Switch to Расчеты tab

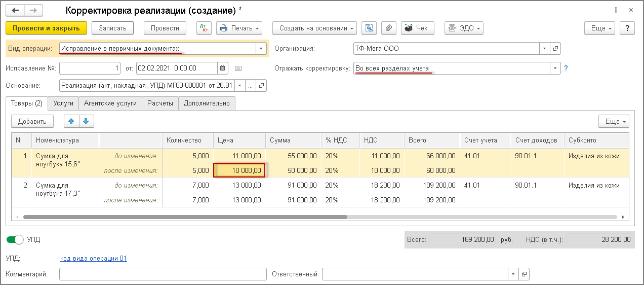(160, 103)
